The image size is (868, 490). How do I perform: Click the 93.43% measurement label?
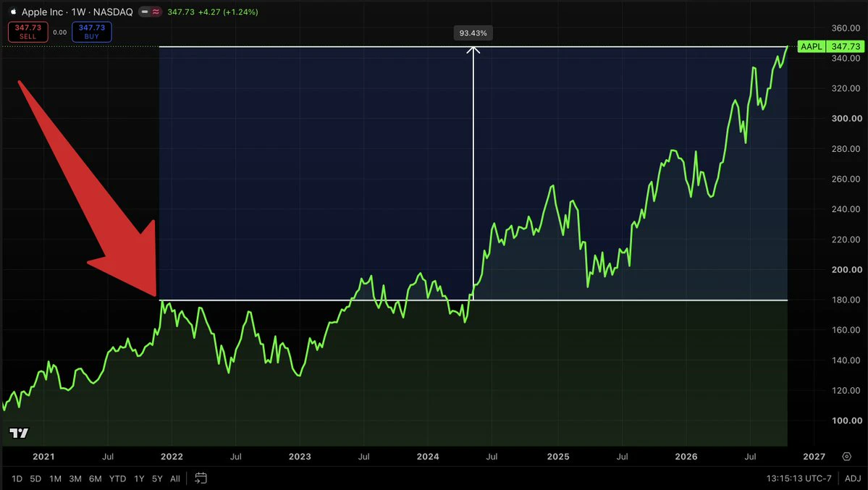pos(473,33)
